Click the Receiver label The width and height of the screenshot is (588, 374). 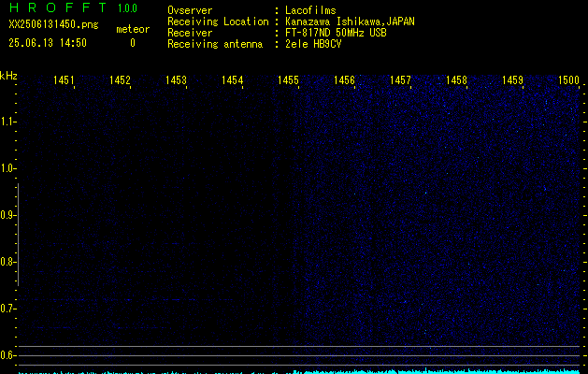point(190,33)
